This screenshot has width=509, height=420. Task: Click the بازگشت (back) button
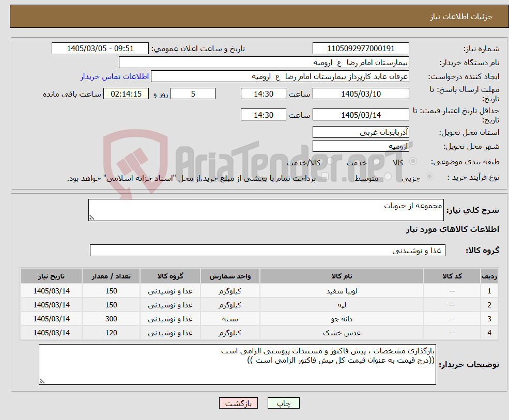238,403
